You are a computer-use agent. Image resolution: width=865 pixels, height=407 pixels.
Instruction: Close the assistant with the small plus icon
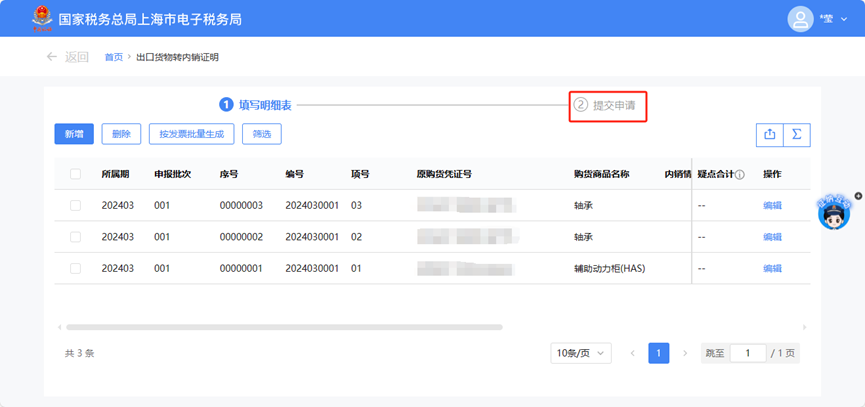pyautogui.click(x=858, y=195)
